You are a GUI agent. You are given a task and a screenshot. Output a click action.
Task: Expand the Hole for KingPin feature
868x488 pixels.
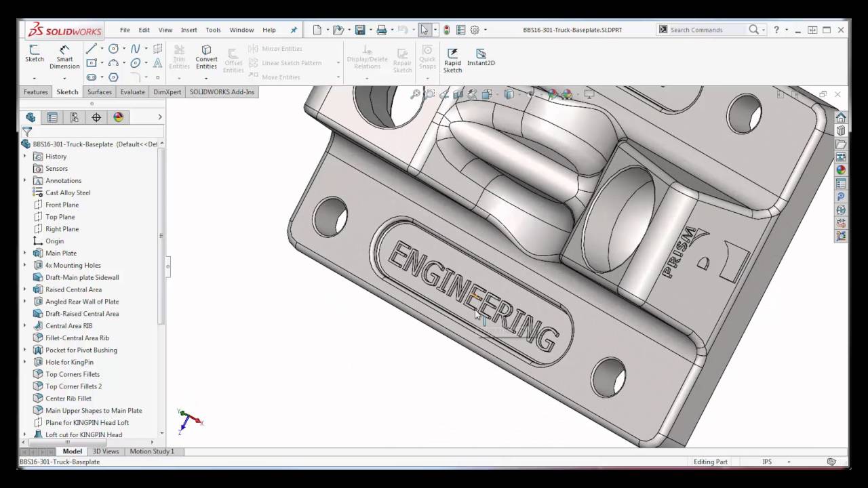point(25,362)
